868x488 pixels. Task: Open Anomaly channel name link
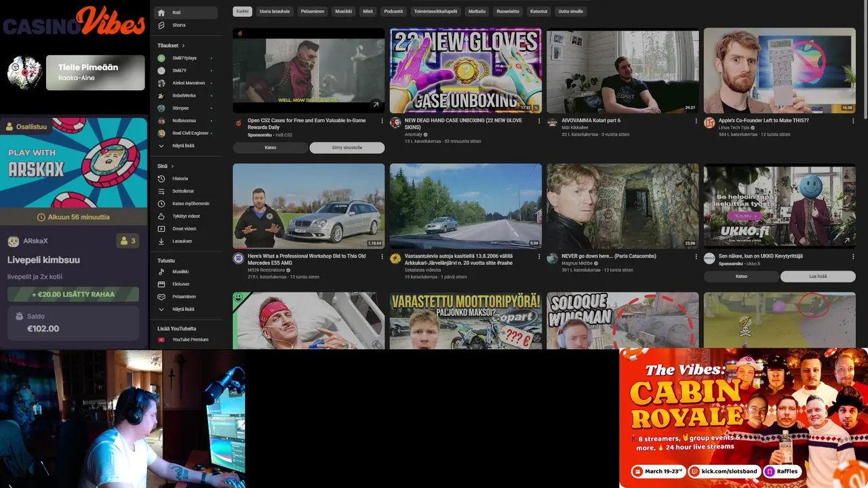point(413,135)
